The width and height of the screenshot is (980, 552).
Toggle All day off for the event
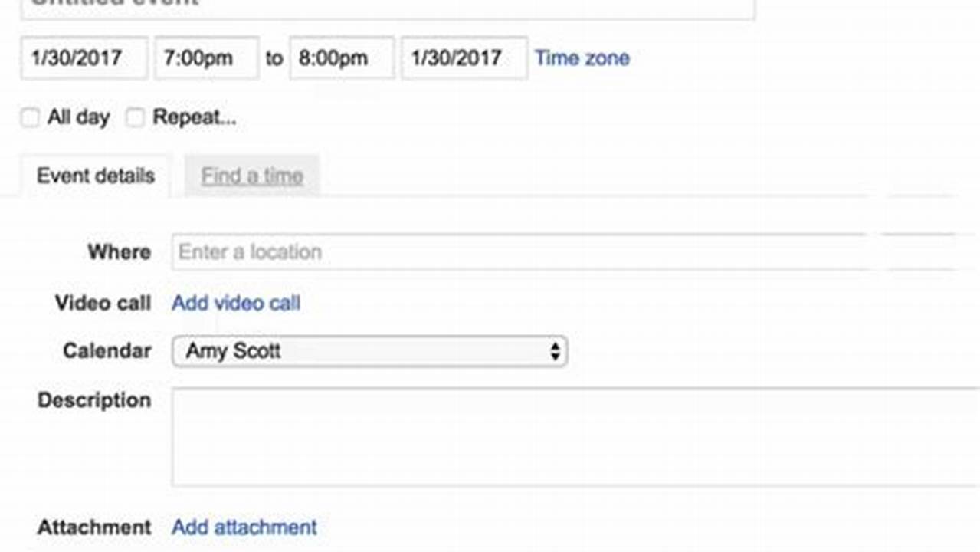[29, 117]
